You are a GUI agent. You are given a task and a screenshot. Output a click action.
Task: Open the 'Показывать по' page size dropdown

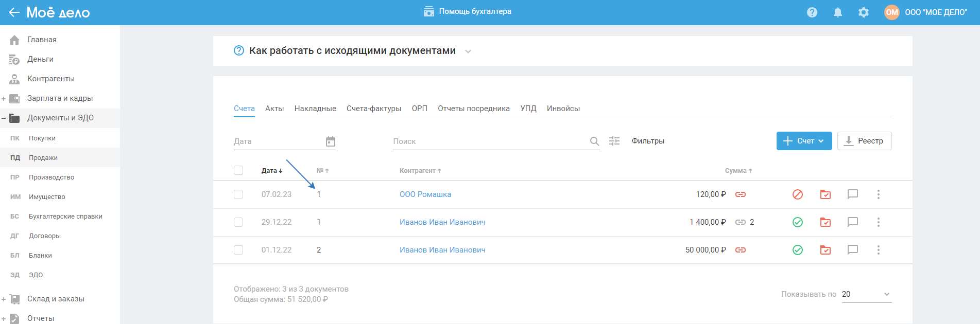(x=866, y=294)
